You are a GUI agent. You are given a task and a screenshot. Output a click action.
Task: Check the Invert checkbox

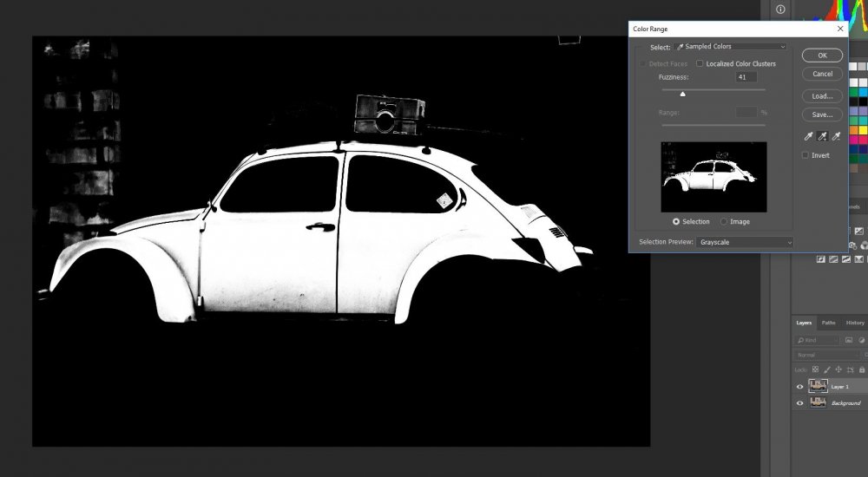point(806,155)
